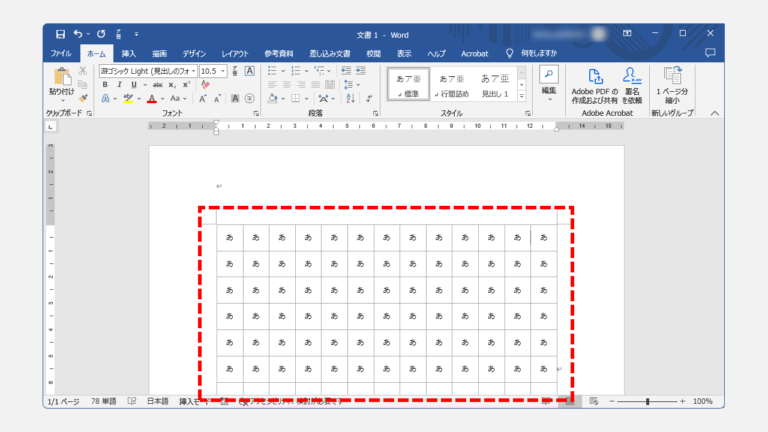768x432 pixels.
Task: Select the 行間詰め style
Action: click(452, 84)
